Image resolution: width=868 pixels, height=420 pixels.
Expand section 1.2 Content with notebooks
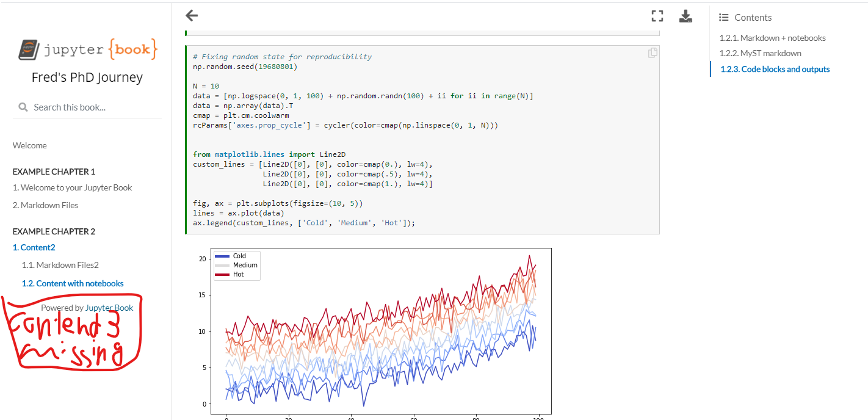coord(72,283)
